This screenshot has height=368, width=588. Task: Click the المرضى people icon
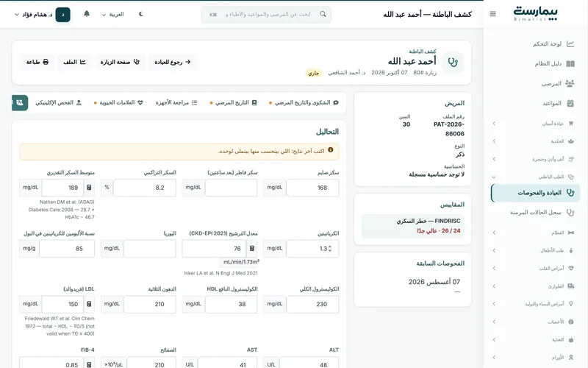pos(570,83)
